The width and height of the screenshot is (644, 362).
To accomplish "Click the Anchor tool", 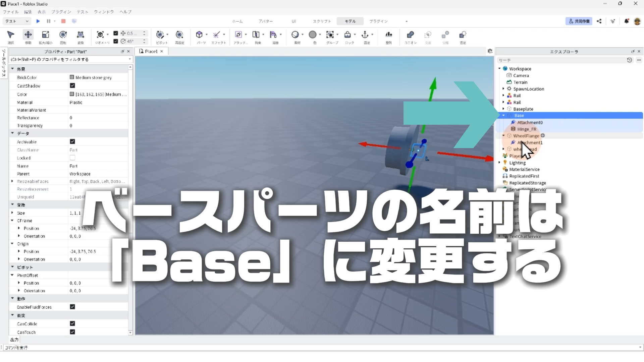I will [365, 35].
